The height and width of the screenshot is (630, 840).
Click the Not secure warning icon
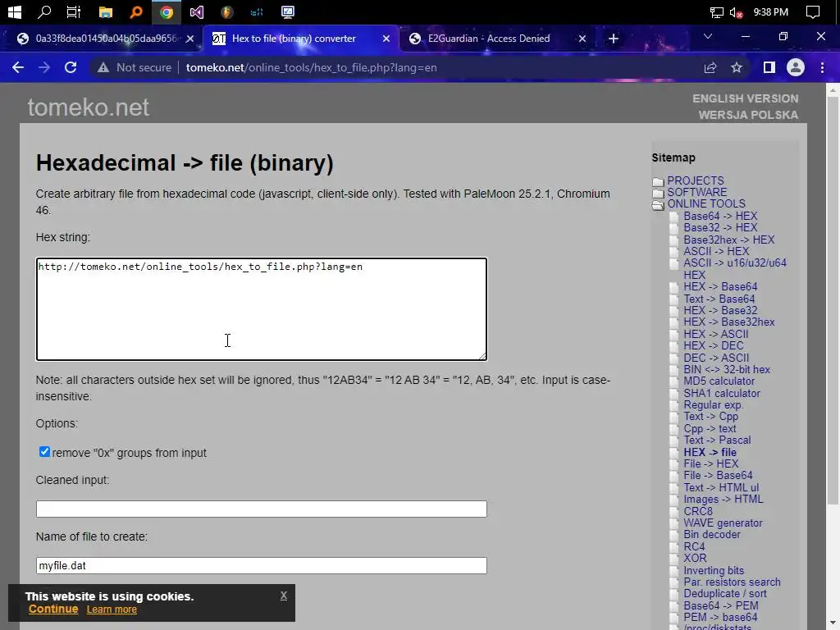103,67
